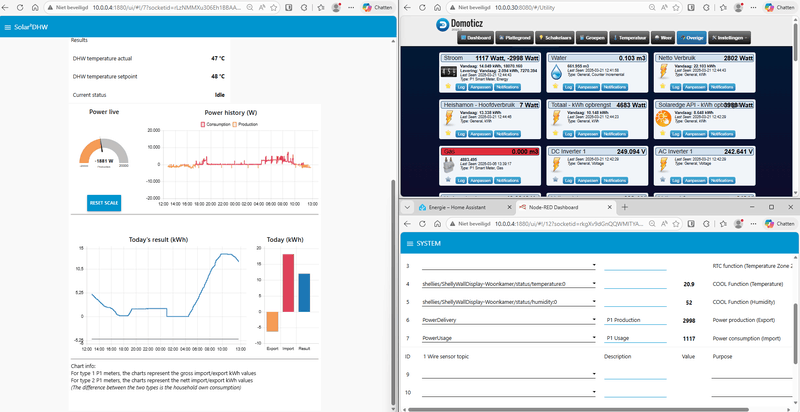Open the SYSTEM dashboard hamburger menu

(x=409, y=244)
